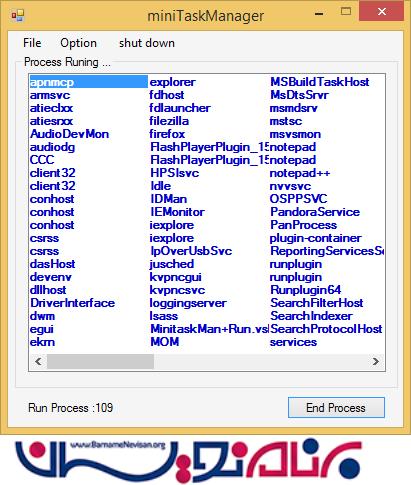Select the MsDtsSrvr process
The image size is (411, 485).
(299, 95)
